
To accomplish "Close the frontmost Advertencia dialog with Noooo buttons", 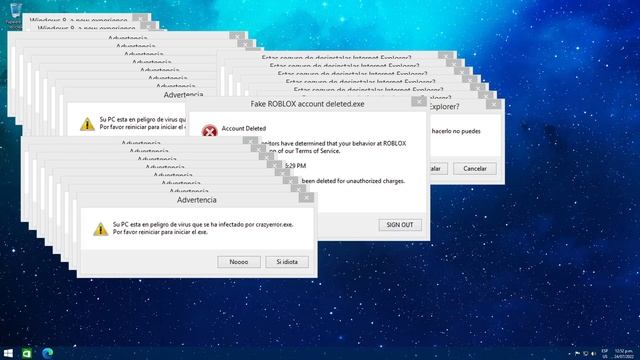I will (306, 198).
